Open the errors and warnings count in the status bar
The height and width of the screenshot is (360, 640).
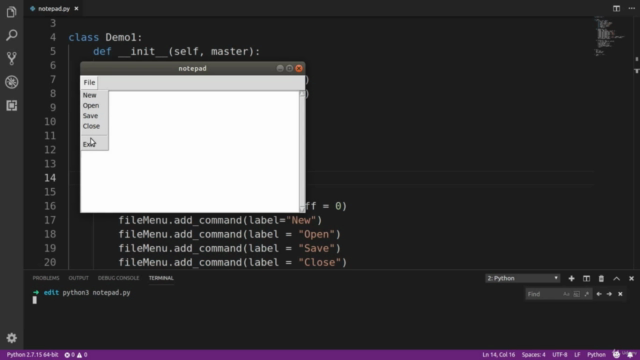pyautogui.click(x=76, y=355)
